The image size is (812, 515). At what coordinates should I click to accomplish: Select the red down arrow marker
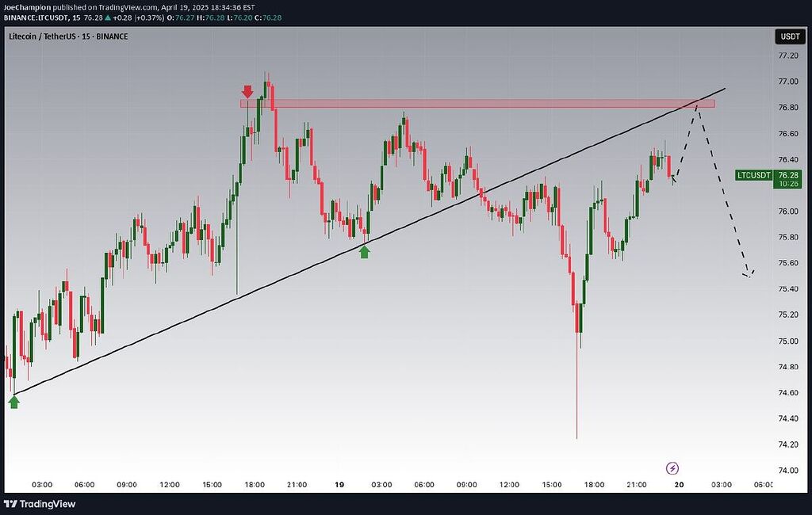pyautogui.click(x=248, y=91)
